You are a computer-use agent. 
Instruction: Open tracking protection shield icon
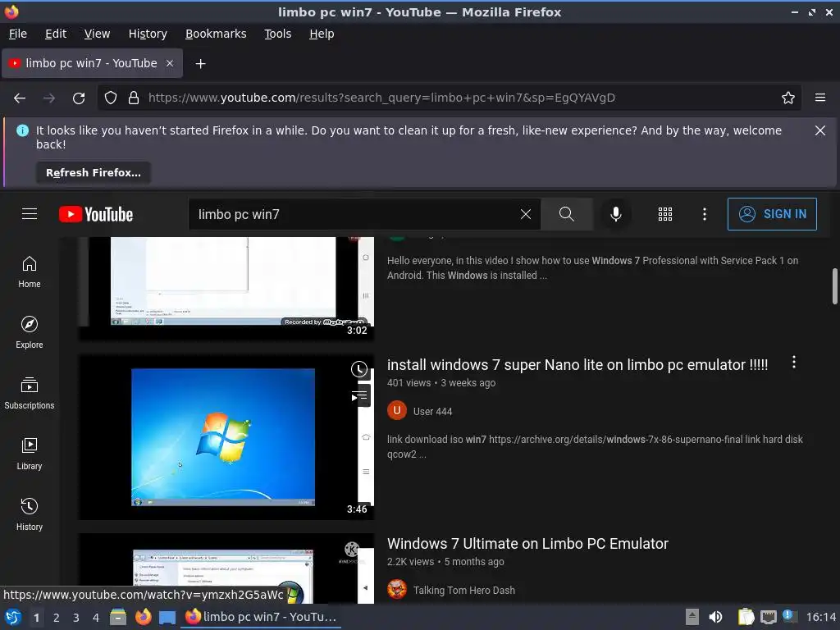click(x=111, y=98)
